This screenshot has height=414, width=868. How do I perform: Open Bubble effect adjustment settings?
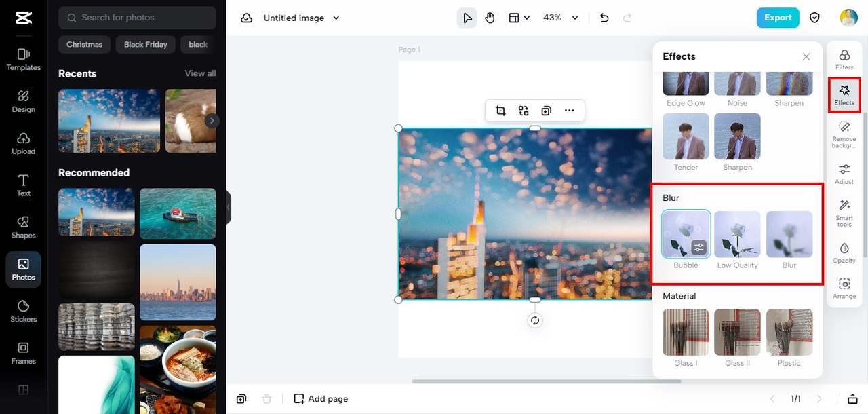[x=699, y=248]
